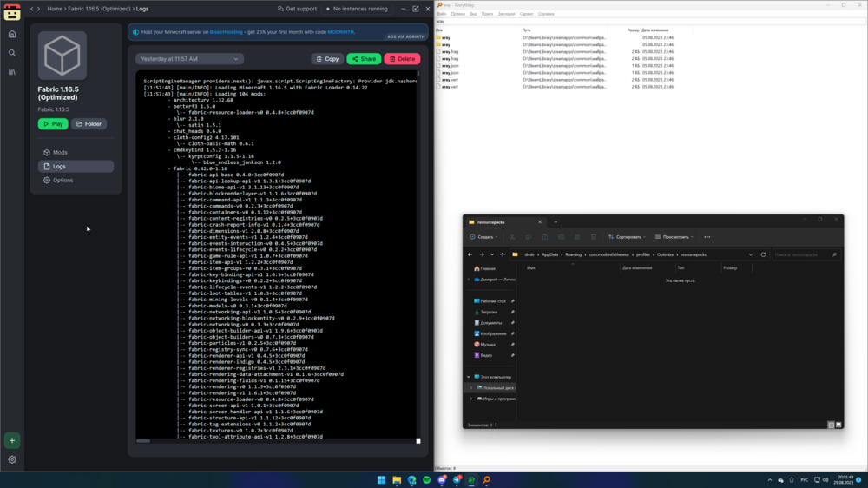Switch Explorer to details view icon
868x488 pixels.
tap(831, 425)
